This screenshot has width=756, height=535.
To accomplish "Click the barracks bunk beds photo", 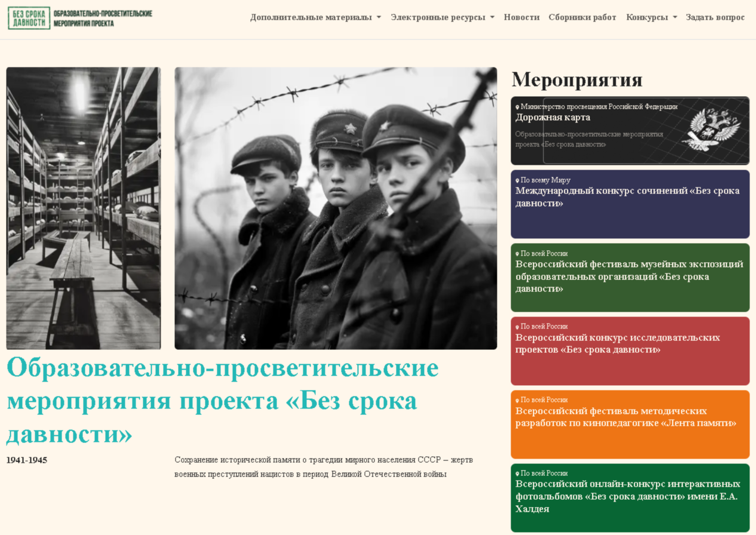I will [x=84, y=208].
